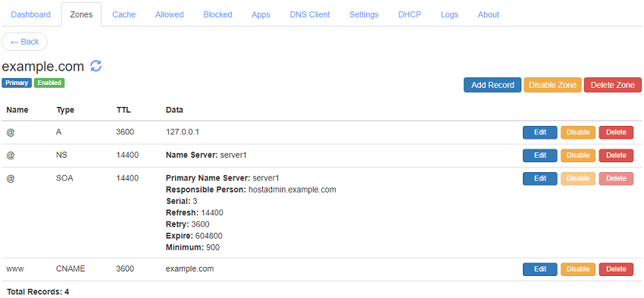The image size is (644, 298).
Task: Edit the A record
Action: (540, 133)
